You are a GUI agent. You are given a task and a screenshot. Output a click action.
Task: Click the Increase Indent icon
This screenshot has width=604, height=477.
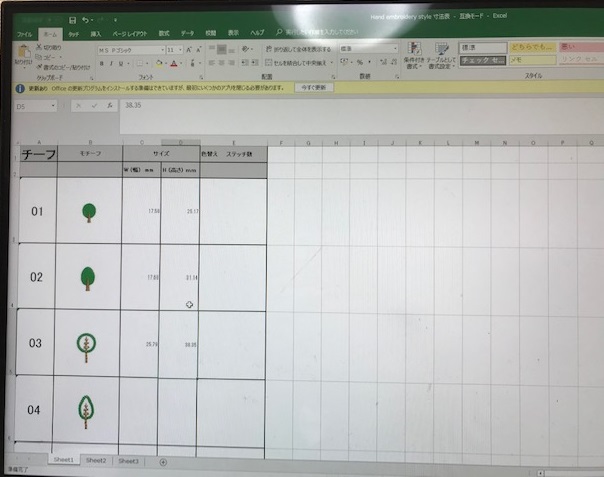point(255,62)
